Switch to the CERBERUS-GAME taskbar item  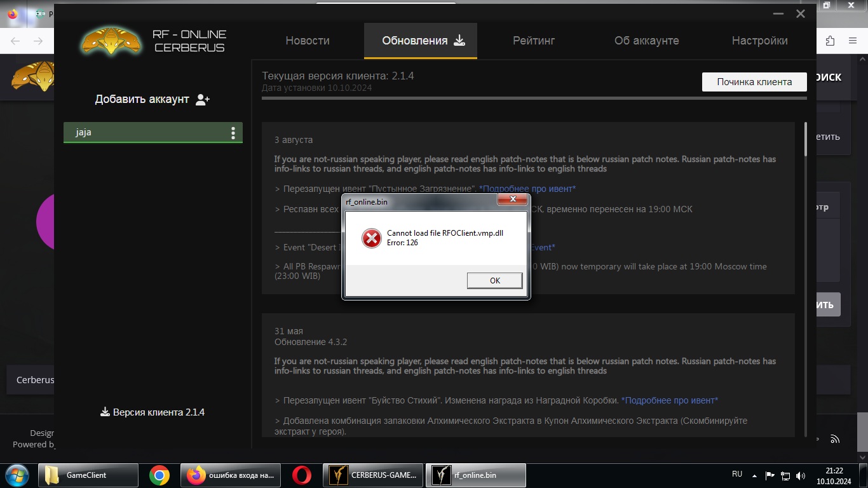[373, 475]
